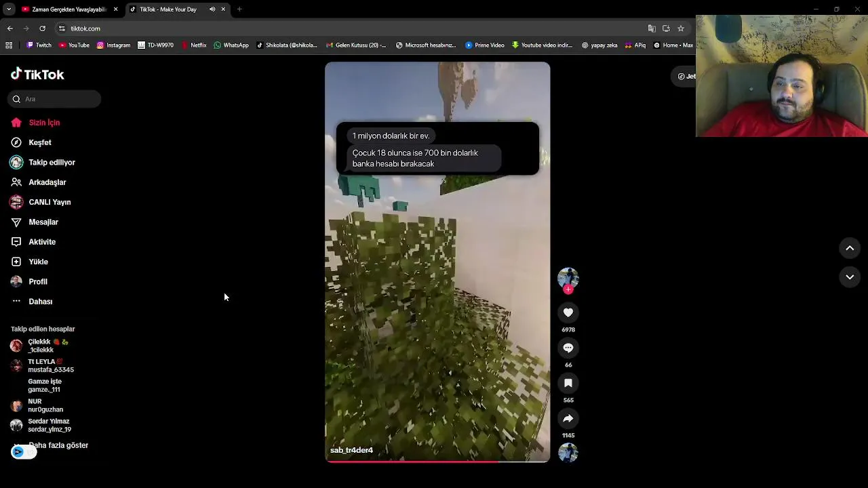868x488 pixels.
Task: Go back in the browser
Action: (9, 28)
